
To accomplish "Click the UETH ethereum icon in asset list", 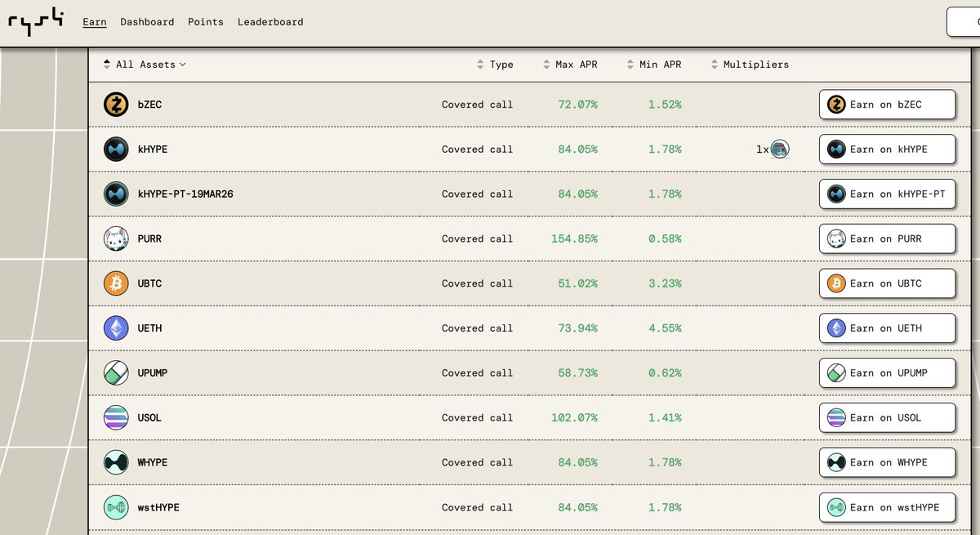I will pos(117,328).
